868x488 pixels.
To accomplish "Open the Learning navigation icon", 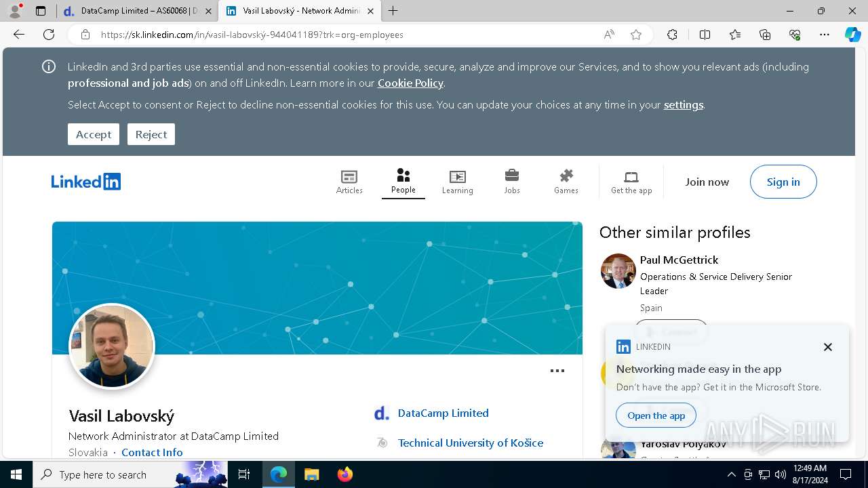I will point(458,182).
